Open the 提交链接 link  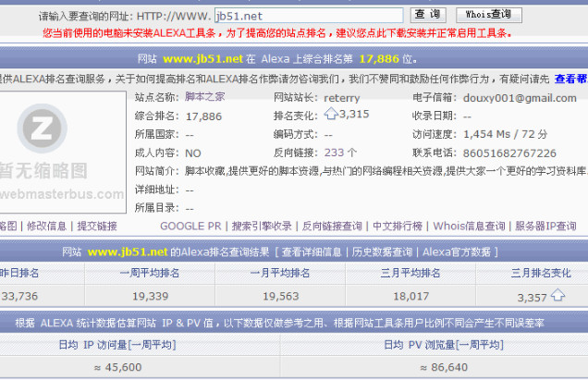tap(97, 226)
